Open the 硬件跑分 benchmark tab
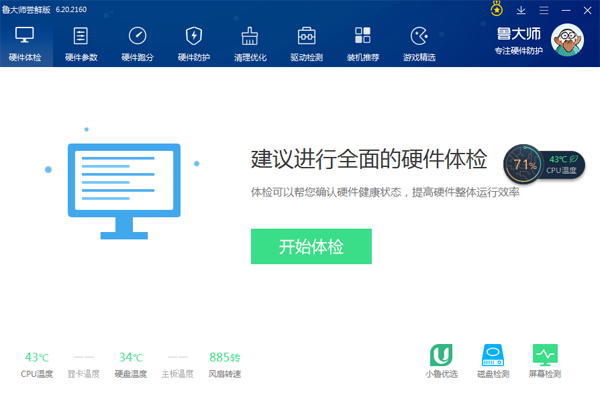The image size is (600, 399). tap(137, 44)
